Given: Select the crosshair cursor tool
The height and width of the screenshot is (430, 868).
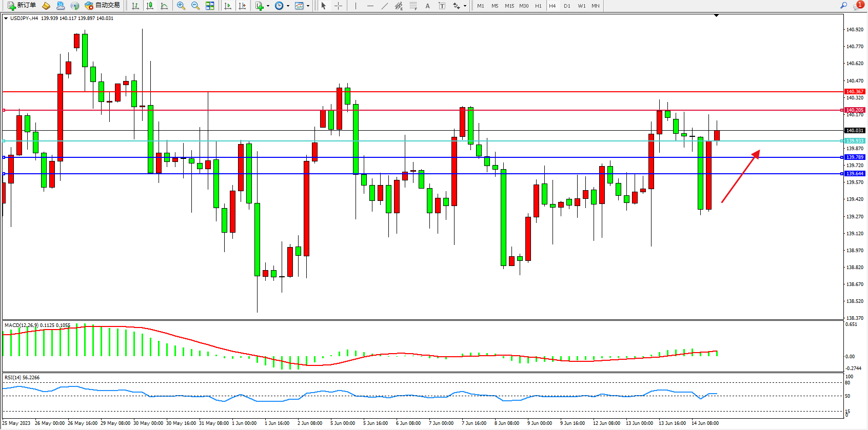Looking at the screenshot, I should tap(339, 6).
